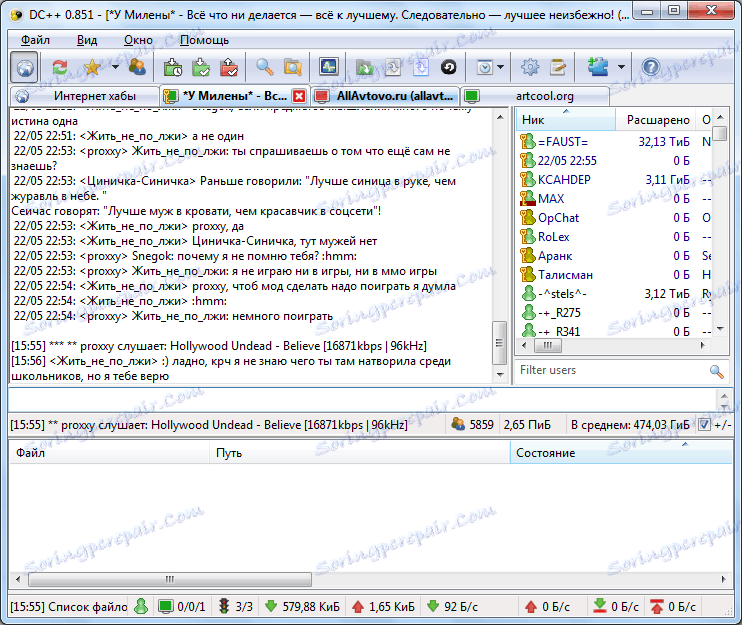The image size is (742, 625).
Task: Open the Файл menu
Action: click(35, 40)
